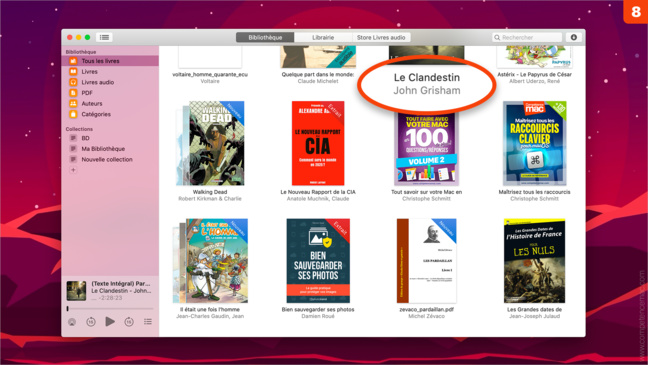Skip forward 15 seconds in the audiobook

coord(129,322)
